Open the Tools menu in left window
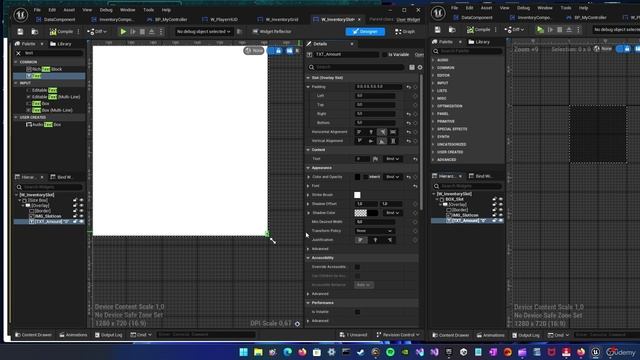 [x=149, y=10]
